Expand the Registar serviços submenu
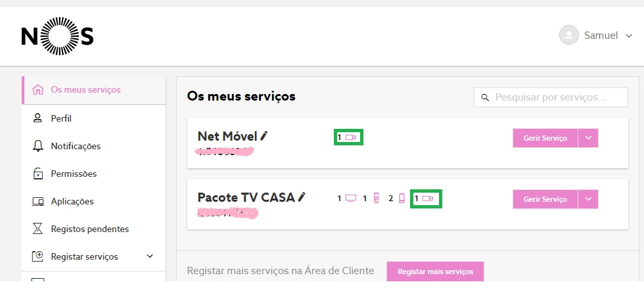The width and height of the screenshot is (644, 307). [150, 256]
